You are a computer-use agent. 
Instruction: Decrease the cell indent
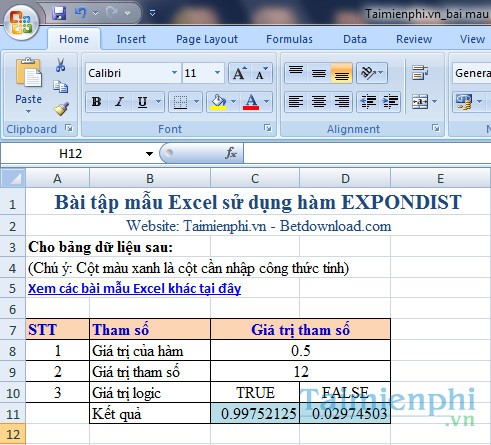[368, 101]
